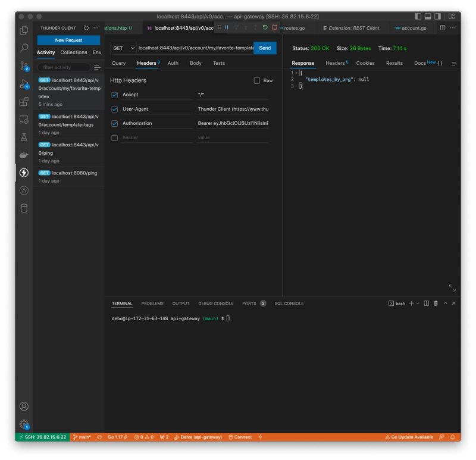Uncheck the Authorization header checkbox

pos(114,124)
